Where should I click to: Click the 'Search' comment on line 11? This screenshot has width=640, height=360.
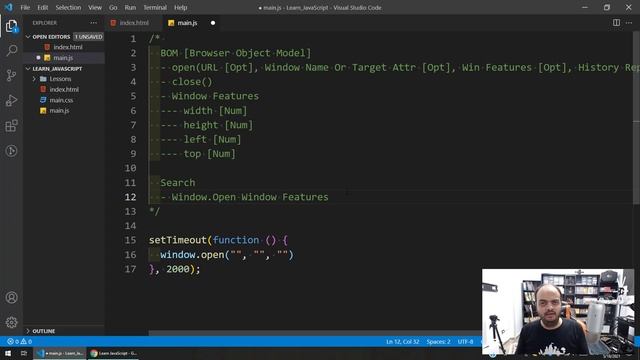(178, 182)
